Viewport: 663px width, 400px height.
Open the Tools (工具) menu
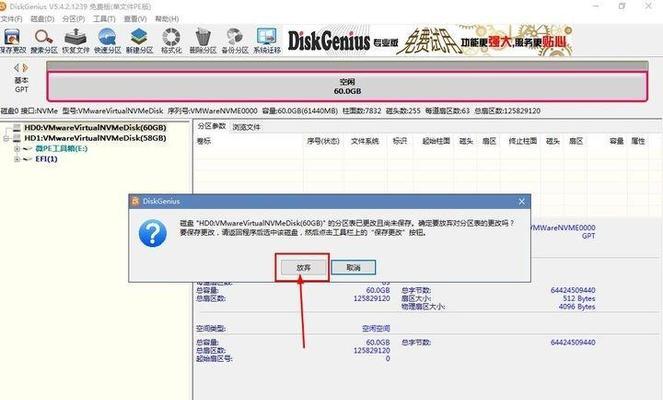104,19
